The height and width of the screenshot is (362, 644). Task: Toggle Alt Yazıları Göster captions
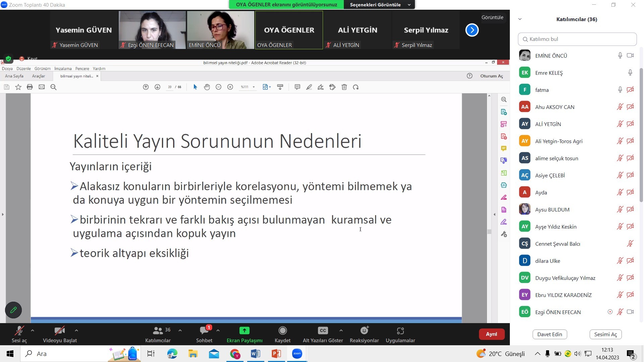click(x=323, y=331)
